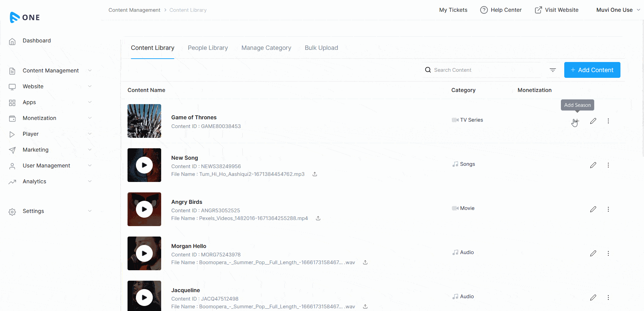Click upload icon next to New Song file name
644x311 pixels.
(x=315, y=174)
